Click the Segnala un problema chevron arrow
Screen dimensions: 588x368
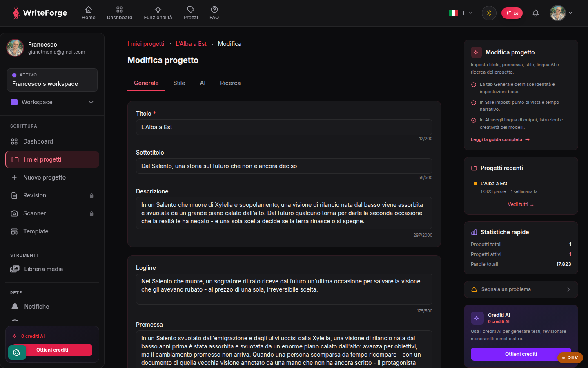568,289
